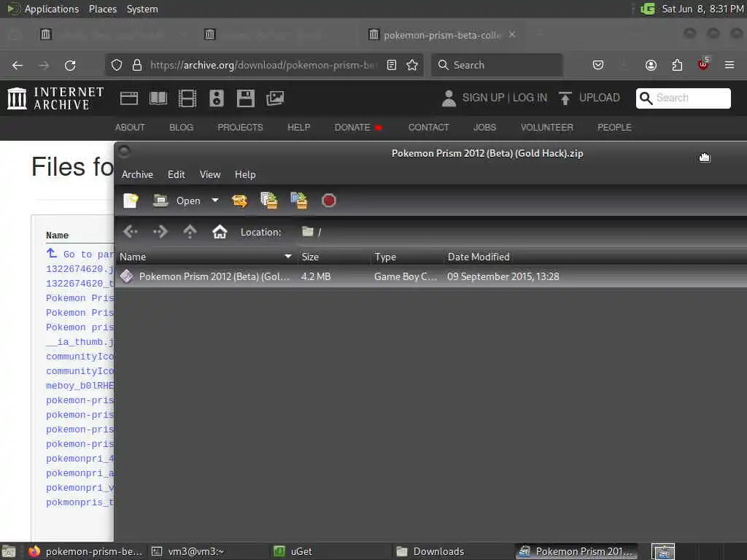Click the Open archive button

pos(177,201)
